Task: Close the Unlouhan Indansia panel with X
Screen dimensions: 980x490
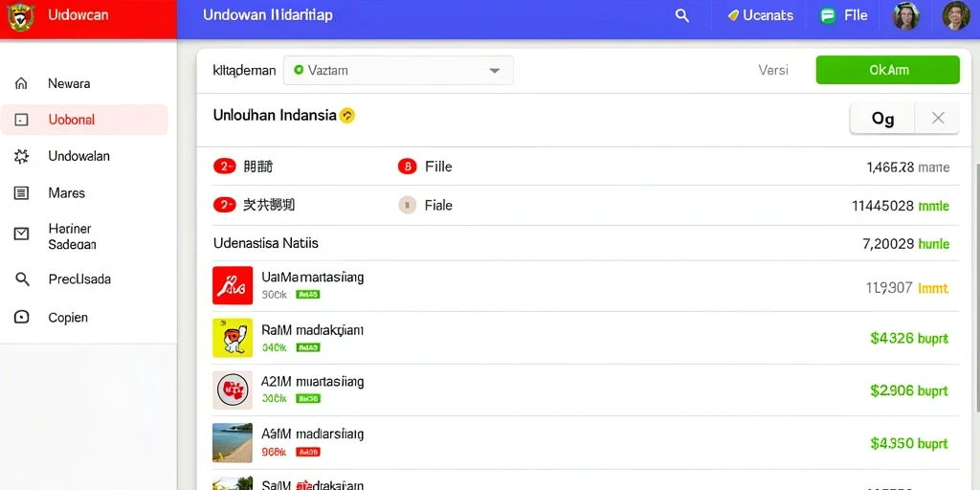Action: pos(938,118)
